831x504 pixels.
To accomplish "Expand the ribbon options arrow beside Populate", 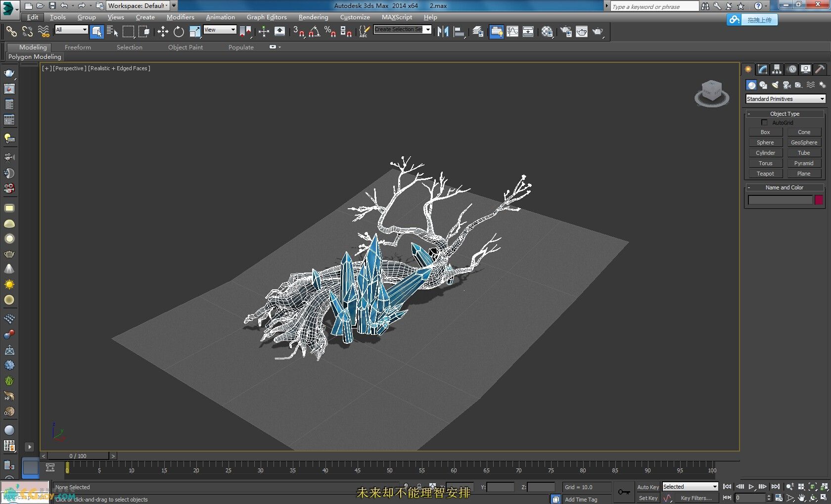I will coord(275,47).
